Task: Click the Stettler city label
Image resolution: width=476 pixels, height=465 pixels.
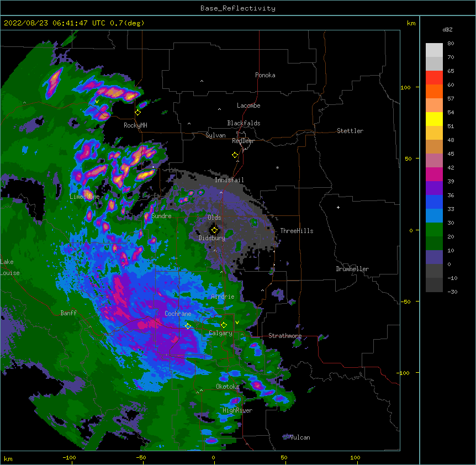Action: click(x=350, y=131)
